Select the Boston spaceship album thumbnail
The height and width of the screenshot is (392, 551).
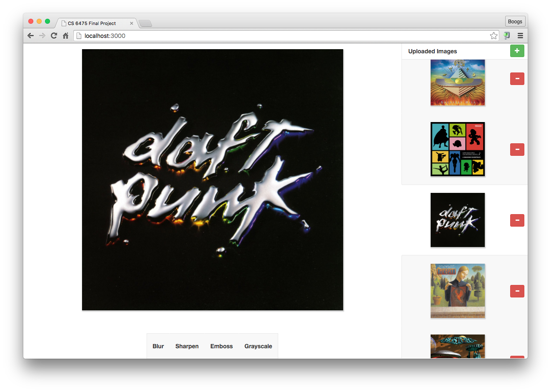458,346
